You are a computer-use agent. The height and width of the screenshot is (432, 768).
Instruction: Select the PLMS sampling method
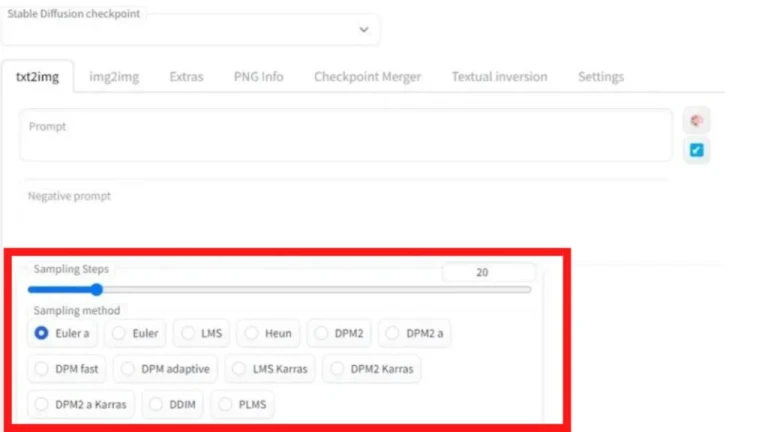coord(242,405)
